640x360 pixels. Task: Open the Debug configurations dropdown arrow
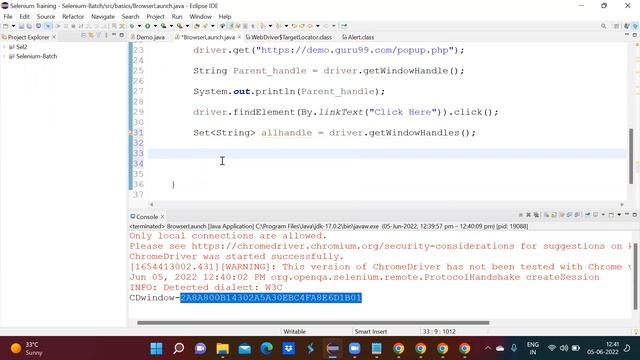pos(139,26)
